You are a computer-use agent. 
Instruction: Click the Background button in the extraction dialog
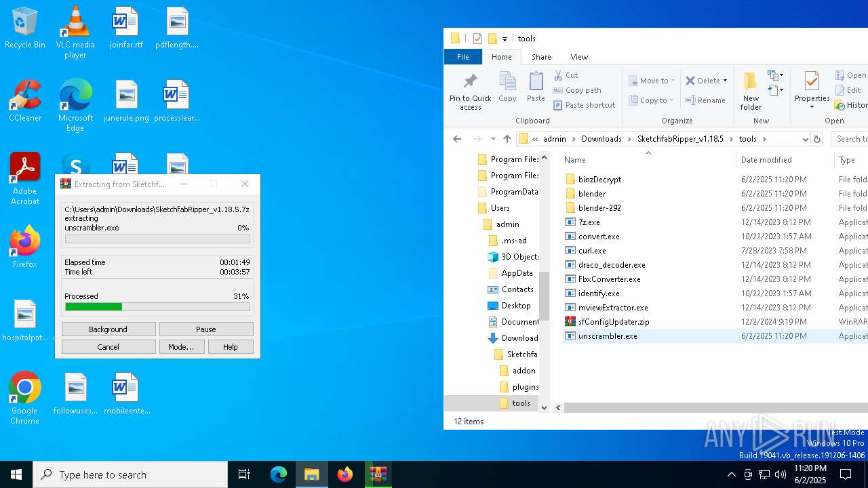(x=108, y=329)
